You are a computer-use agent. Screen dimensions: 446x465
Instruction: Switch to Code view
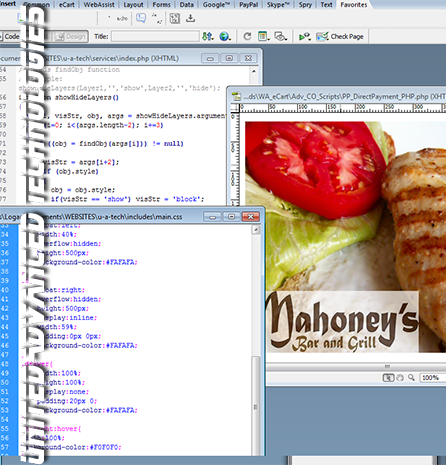click(11, 36)
